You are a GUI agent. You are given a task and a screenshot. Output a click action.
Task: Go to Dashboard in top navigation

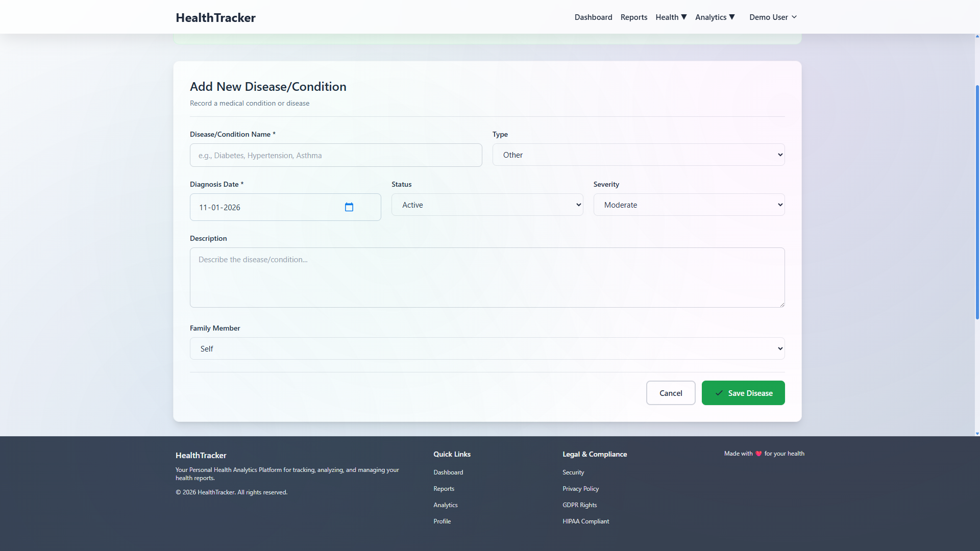[x=593, y=17]
